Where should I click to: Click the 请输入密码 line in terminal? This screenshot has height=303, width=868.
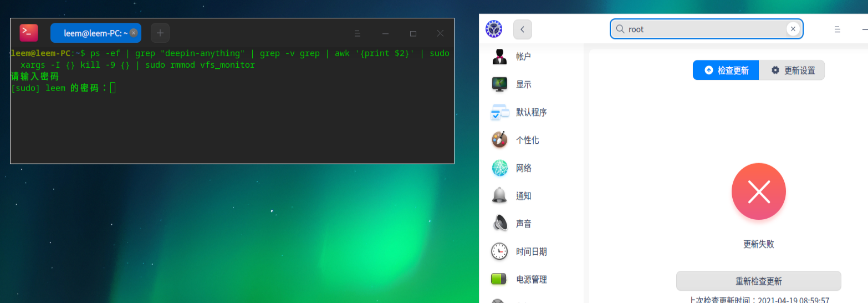click(34, 77)
